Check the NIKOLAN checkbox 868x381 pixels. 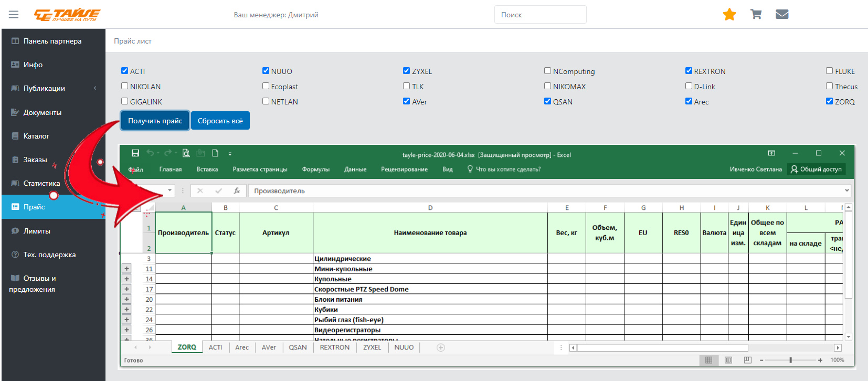coord(125,86)
